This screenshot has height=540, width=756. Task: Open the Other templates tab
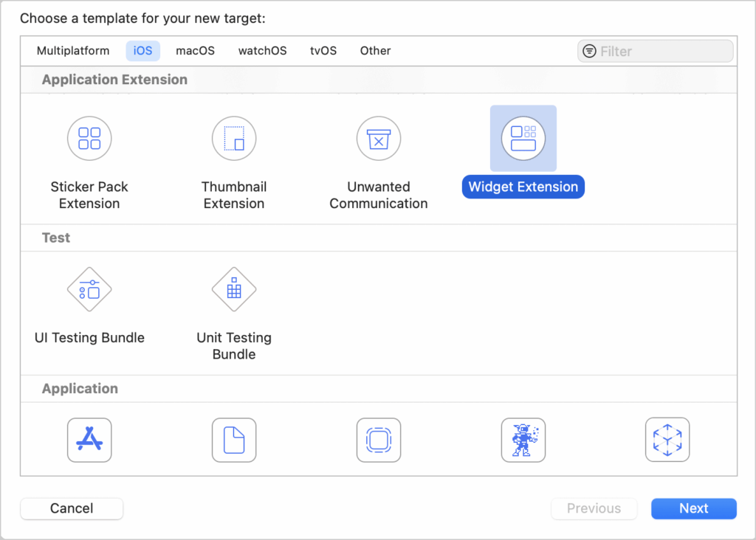(x=375, y=51)
